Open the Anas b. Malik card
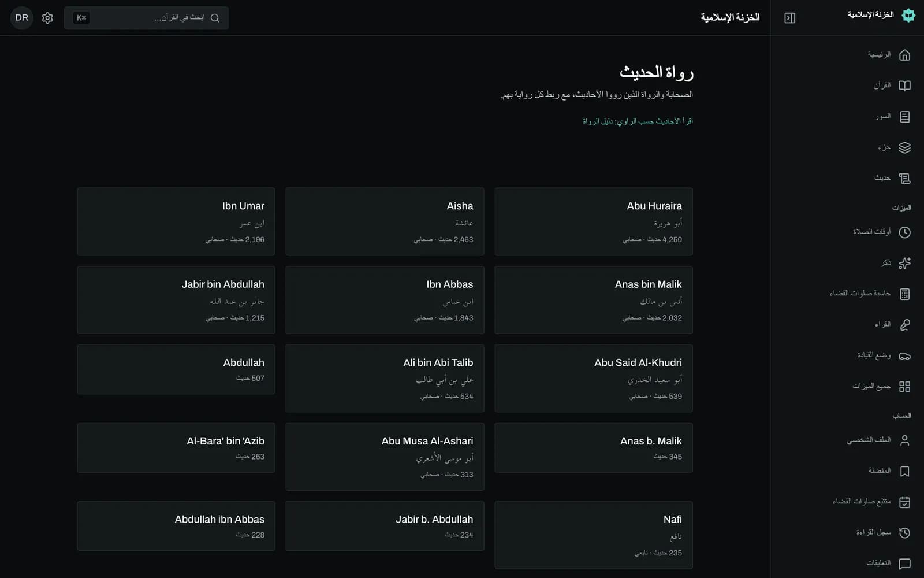Image resolution: width=924 pixels, height=578 pixels. 594,447
